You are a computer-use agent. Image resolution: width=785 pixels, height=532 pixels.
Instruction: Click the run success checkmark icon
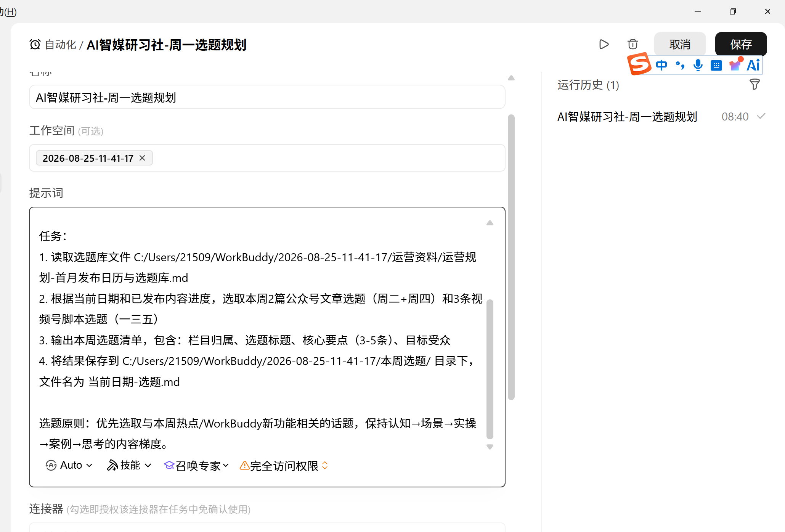761,116
